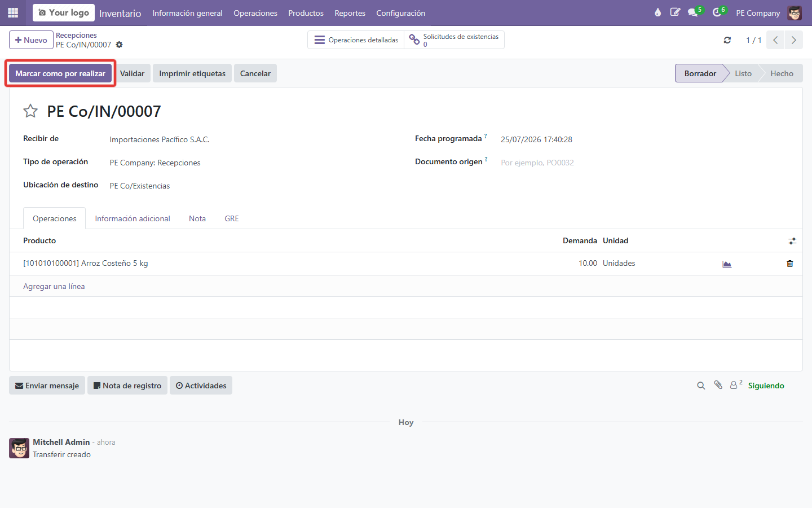Open the Configuración menu
The width and height of the screenshot is (812, 508).
(x=401, y=13)
